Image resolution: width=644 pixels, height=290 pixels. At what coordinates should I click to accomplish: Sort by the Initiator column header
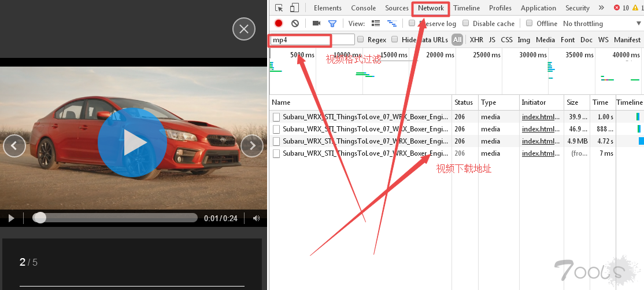pos(541,102)
